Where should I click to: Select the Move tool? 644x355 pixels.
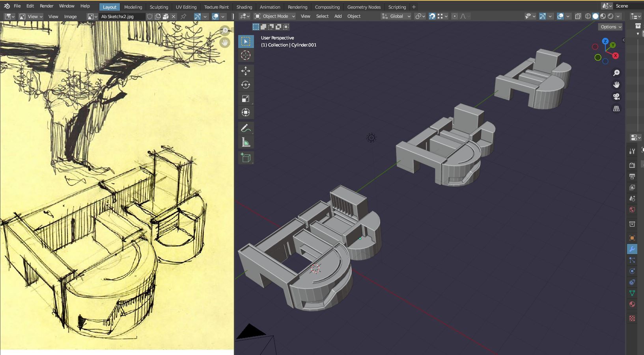246,71
